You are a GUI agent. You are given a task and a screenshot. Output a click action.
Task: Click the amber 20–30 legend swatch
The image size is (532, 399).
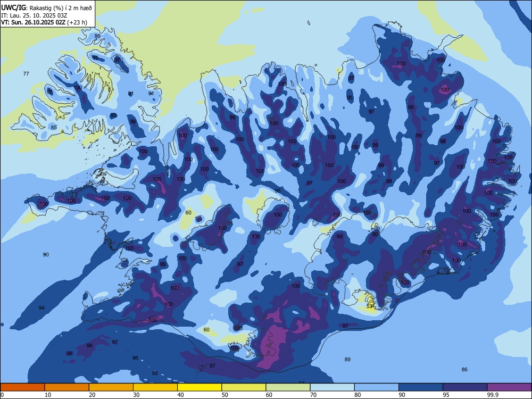(x=111, y=387)
